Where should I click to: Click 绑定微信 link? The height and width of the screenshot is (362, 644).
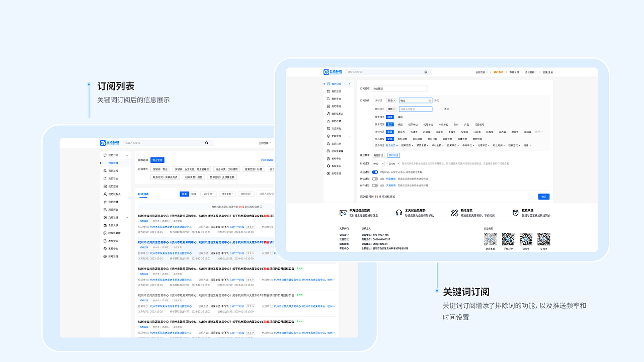(391, 178)
